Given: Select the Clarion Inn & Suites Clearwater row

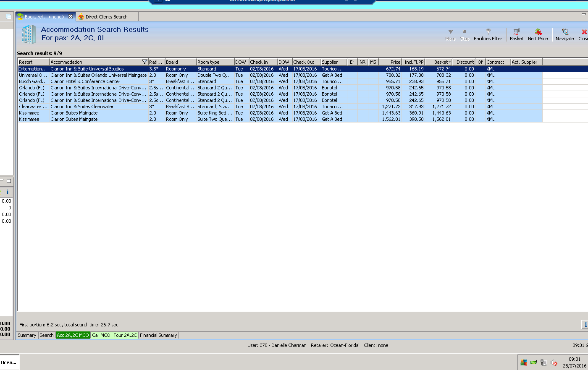Looking at the screenshot, I should (280, 107).
